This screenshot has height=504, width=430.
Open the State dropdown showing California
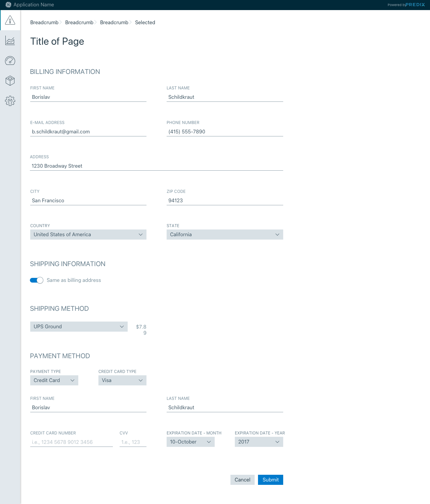point(225,235)
